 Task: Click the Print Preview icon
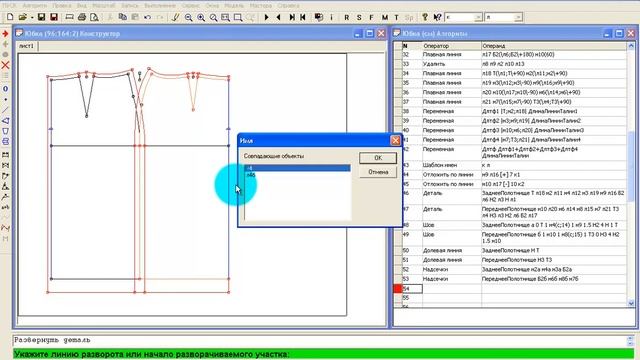coord(94,17)
